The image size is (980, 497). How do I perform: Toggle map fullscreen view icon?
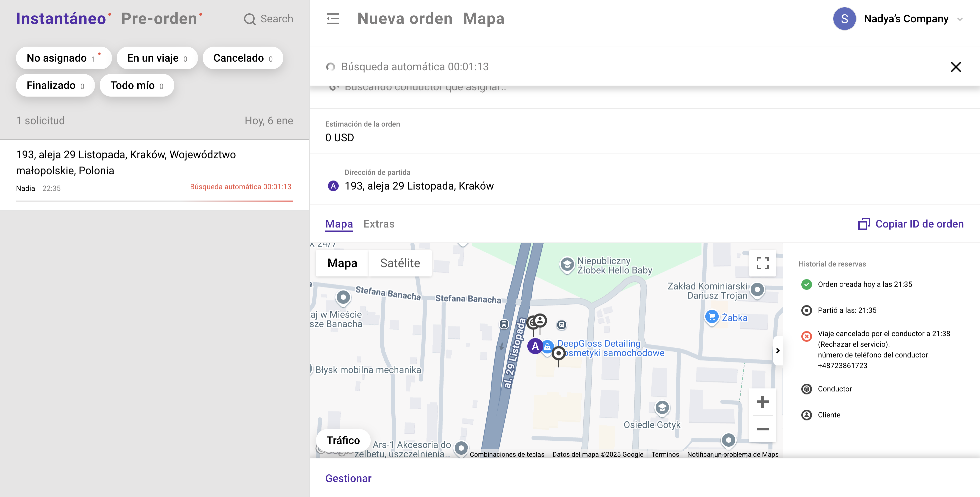762,263
